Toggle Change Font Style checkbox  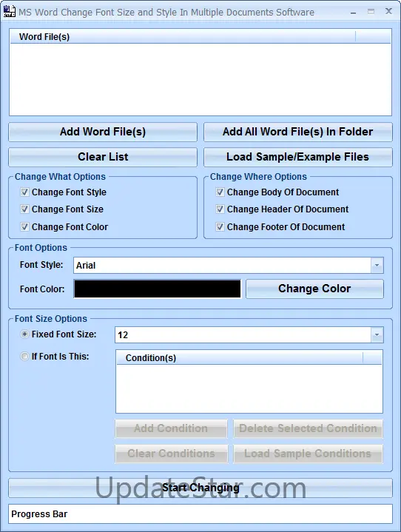[x=24, y=192]
